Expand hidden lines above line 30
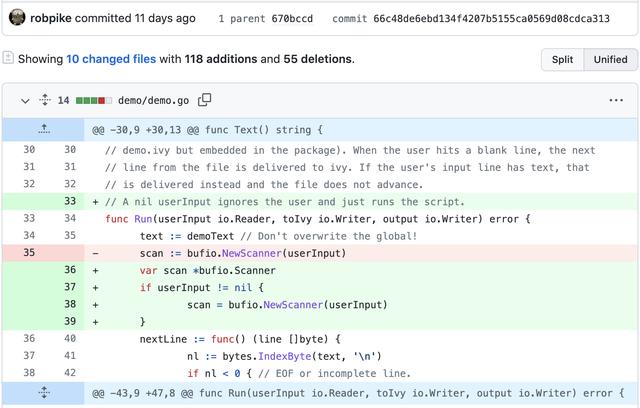Viewport: 640px width, 408px height. (43, 130)
